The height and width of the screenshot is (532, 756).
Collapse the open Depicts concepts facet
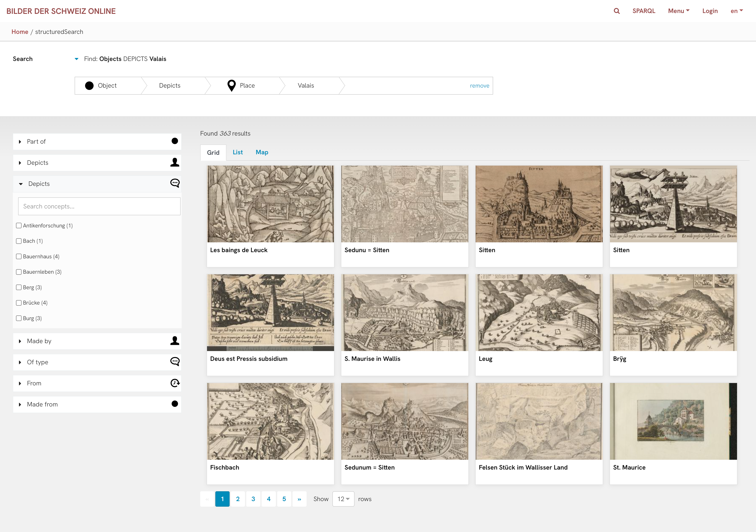click(x=97, y=184)
